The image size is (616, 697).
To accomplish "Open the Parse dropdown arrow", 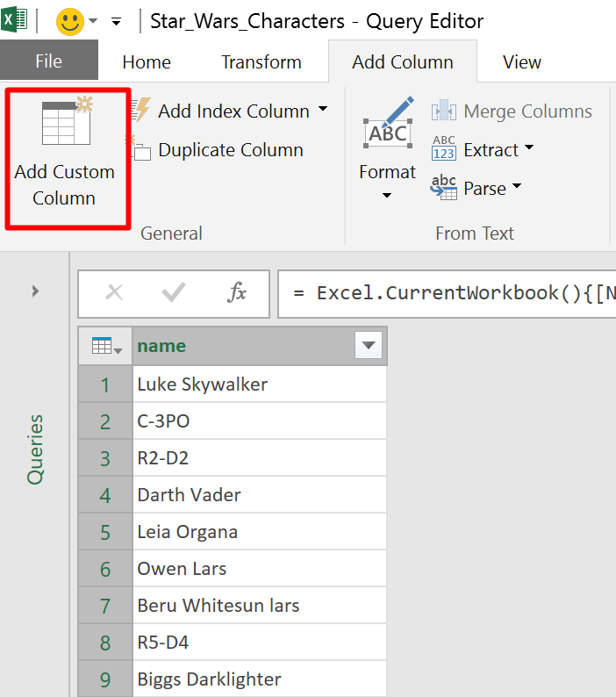I will 517,185.
